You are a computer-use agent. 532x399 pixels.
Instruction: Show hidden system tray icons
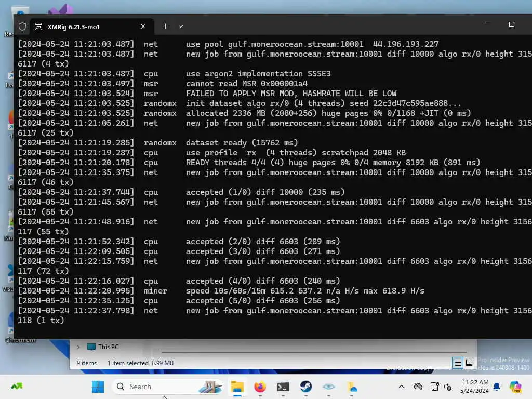coord(402,387)
